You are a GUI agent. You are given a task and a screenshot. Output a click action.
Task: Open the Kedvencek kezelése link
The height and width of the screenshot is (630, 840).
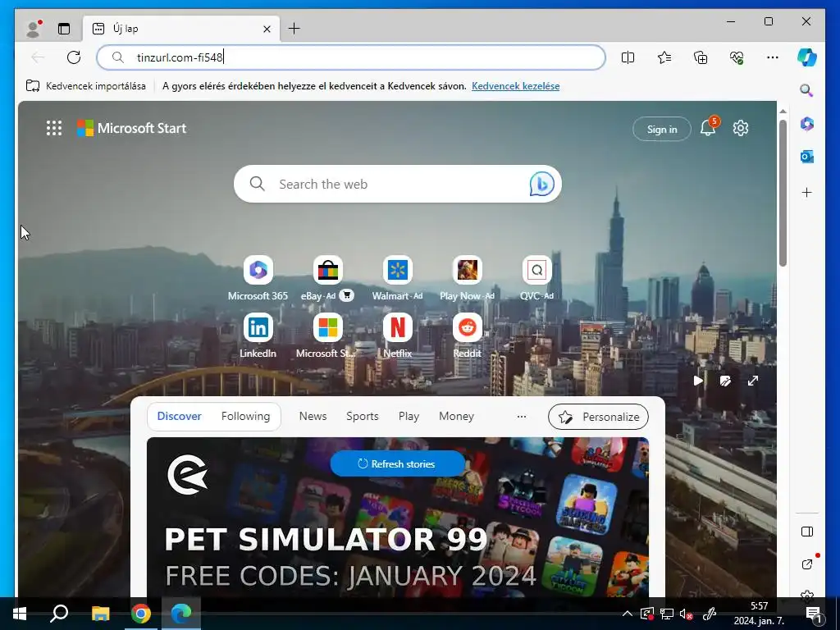click(x=515, y=85)
